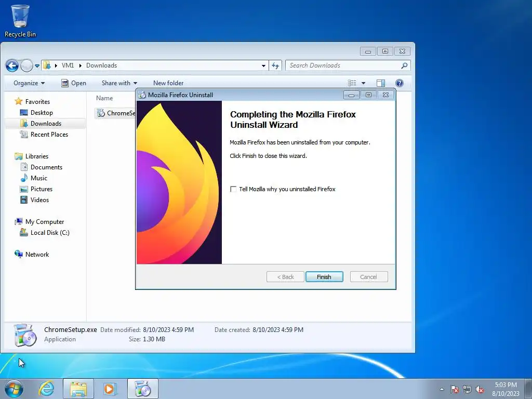Viewport: 532px width, 399px height.
Task: Open the address bar history dropdown
Action: click(263, 66)
